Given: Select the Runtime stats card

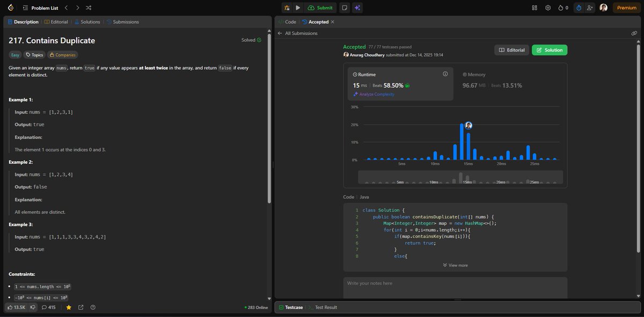Looking at the screenshot, I should coord(400,84).
